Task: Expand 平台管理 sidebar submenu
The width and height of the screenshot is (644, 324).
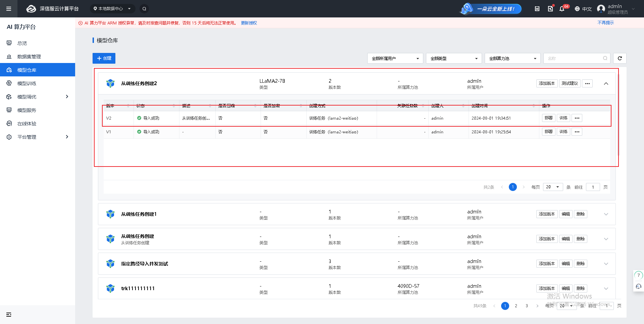Action: (x=38, y=137)
